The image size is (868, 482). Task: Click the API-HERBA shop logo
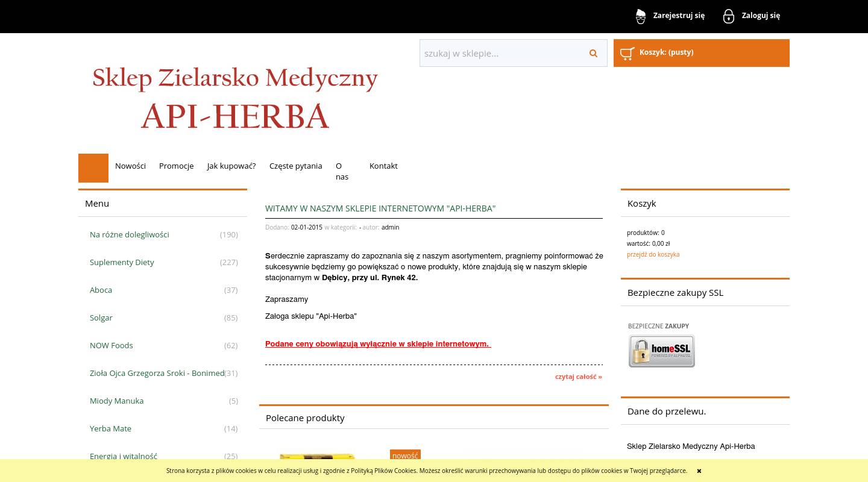click(x=235, y=98)
